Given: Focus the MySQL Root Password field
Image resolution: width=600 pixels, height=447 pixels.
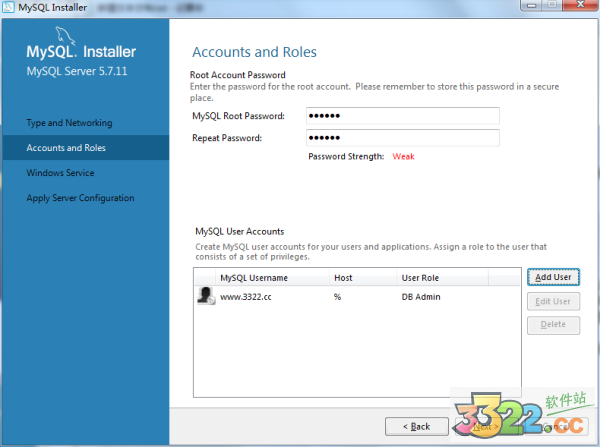Looking at the screenshot, I should (403, 116).
